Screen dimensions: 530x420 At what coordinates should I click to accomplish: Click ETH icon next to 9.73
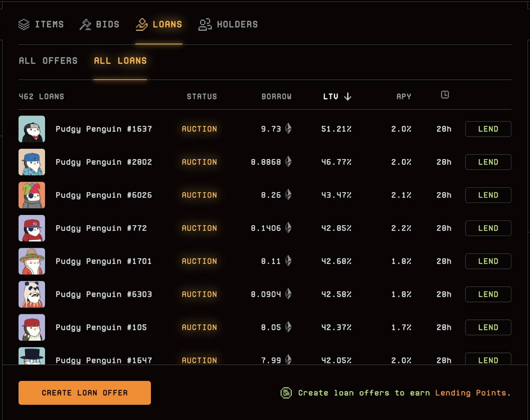pos(289,129)
